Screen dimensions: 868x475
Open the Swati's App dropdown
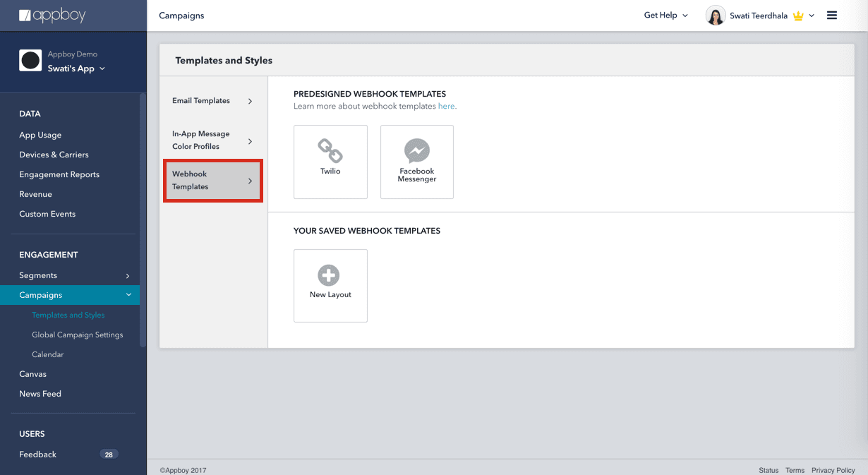(x=76, y=68)
